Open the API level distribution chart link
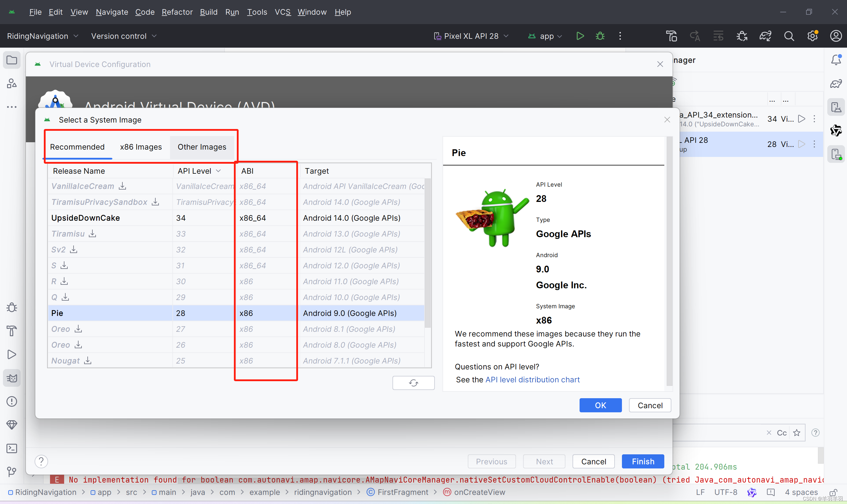Image resolution: width=847 pixels, height=504 pixels. [532, 379]
